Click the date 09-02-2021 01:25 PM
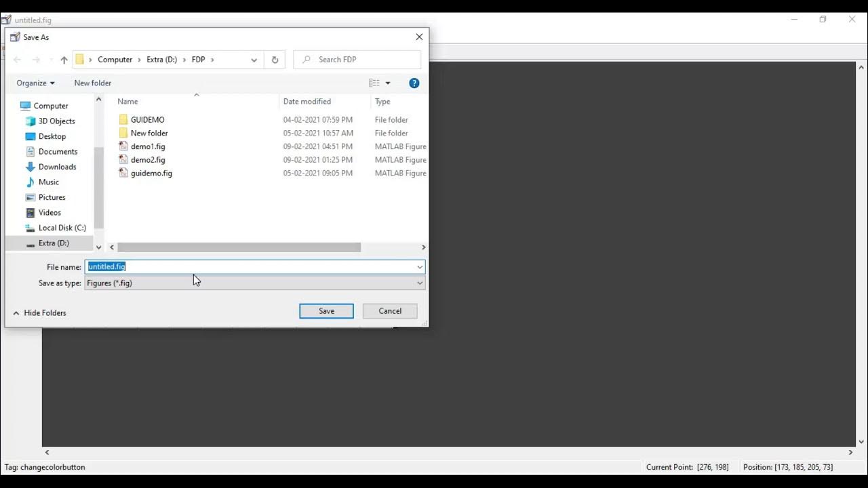The height and width of the screenshot is (488, 868). [x=318, y=160]
